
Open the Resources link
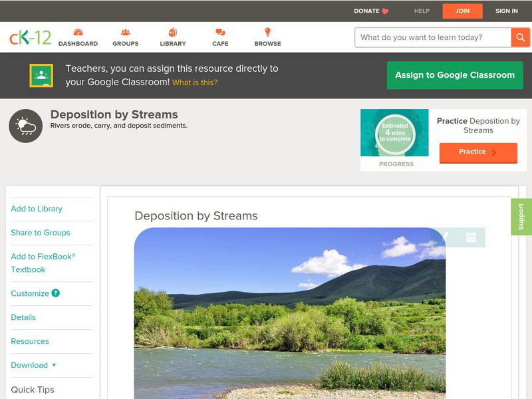pos(30,341)
